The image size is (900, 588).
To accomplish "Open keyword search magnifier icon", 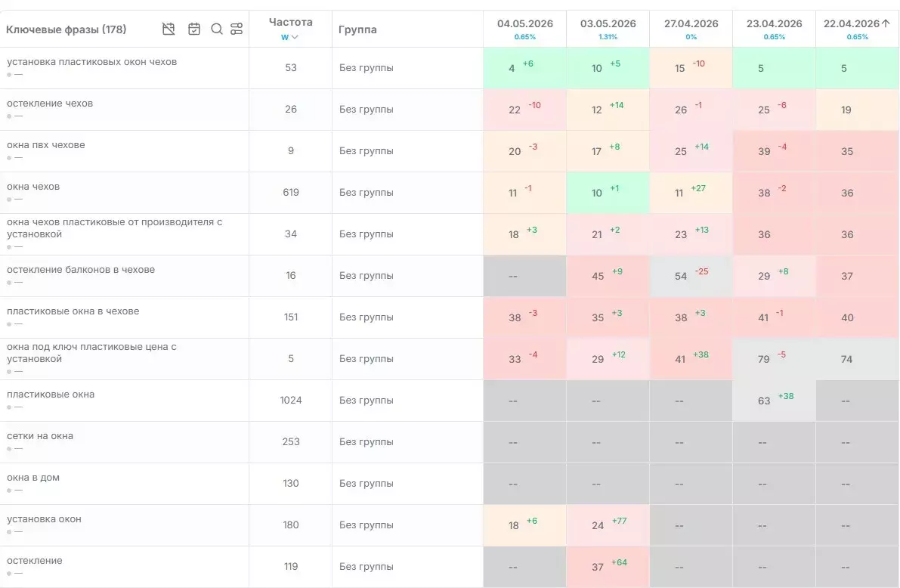I will pos(216,29).
